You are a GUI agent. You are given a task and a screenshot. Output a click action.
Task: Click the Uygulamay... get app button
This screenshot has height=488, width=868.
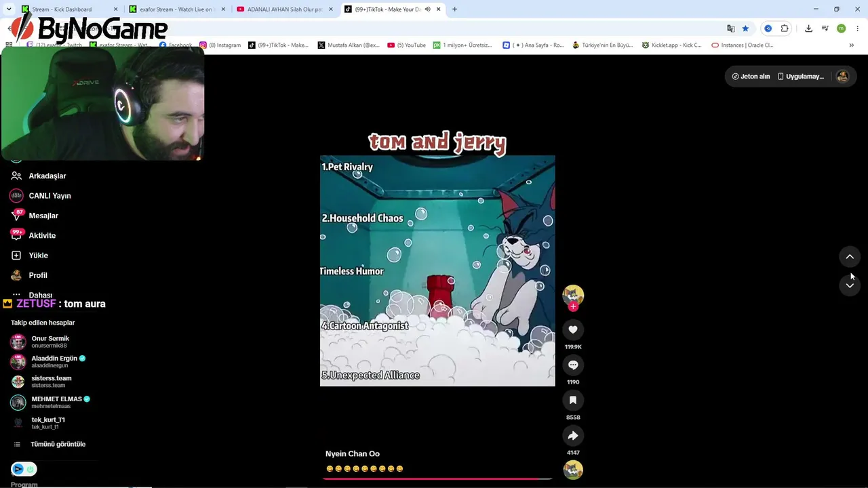pos(801,77)
